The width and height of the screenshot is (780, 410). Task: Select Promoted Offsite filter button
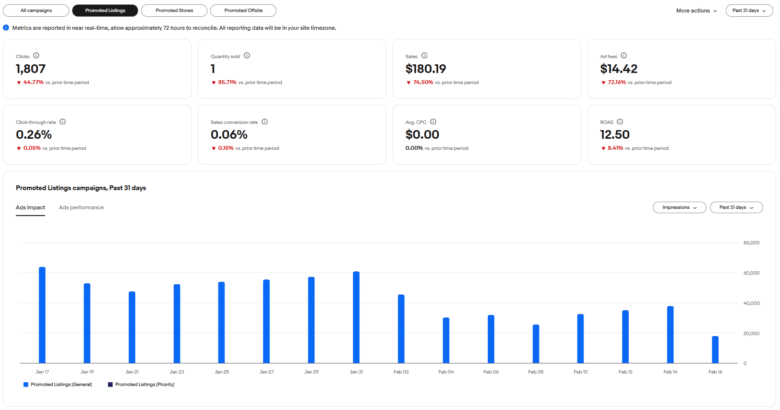pyautogui.click(x=236, y=10)
